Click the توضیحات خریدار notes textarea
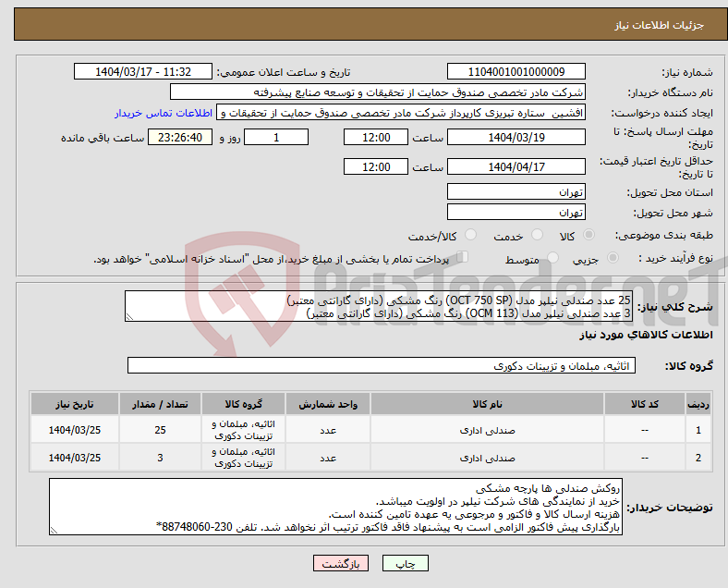The height and width of the screenshot is (588, 728). pos(335,507)
